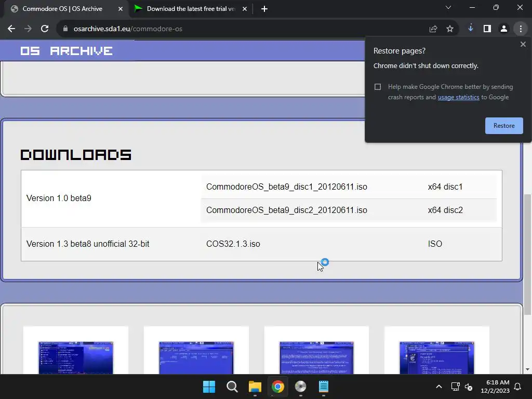
Task: Click the muted volume tray icon
Action: tap(469, 387)
